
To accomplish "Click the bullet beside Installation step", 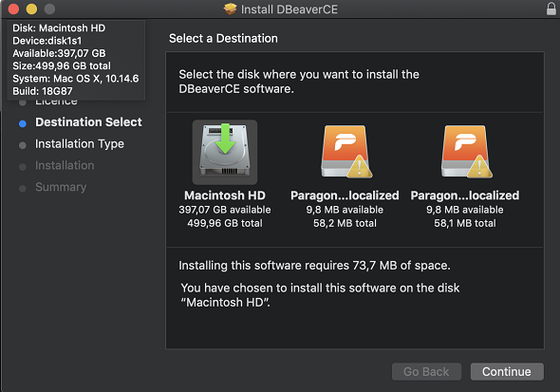I will coord(23,167).
